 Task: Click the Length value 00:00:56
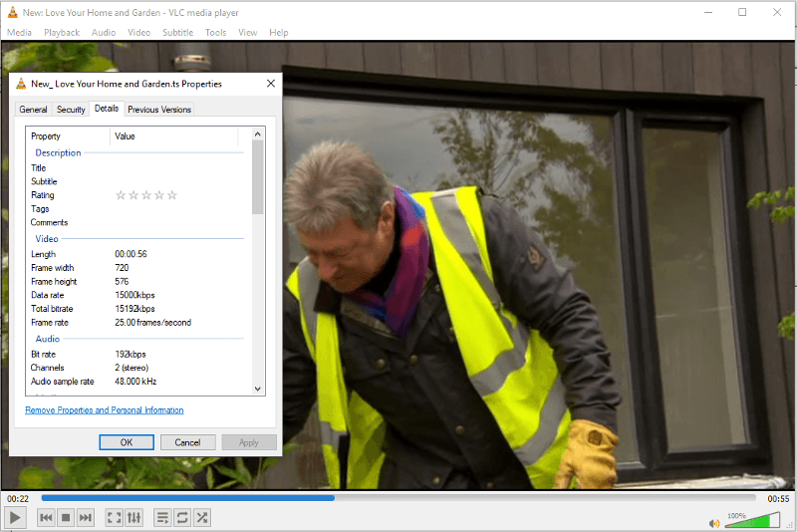pos(131,254)
